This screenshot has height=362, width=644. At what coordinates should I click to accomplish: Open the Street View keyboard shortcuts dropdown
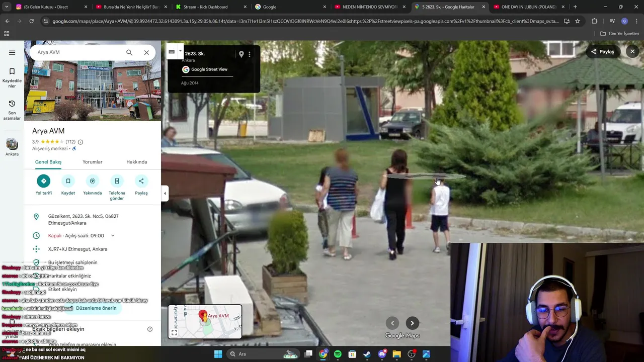(175, 51)
